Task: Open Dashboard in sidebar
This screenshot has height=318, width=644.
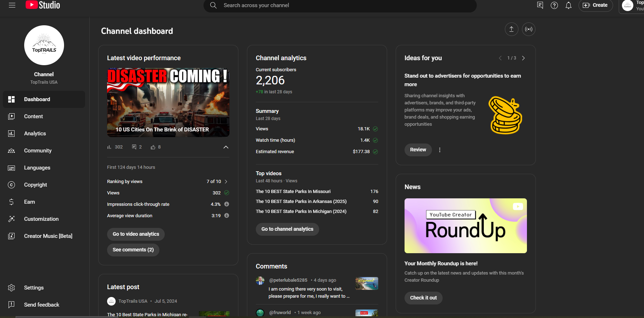Action: pyautogui.click(x=44, y=99)
